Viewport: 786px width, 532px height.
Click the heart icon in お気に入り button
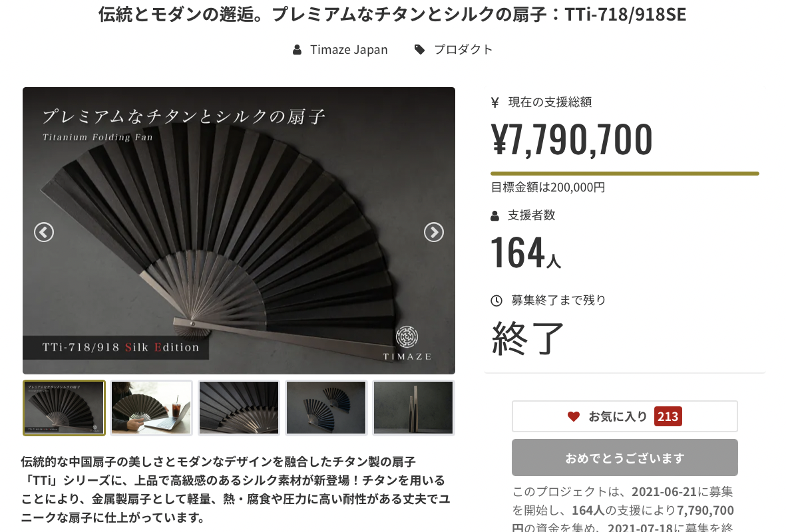(574, 416)
